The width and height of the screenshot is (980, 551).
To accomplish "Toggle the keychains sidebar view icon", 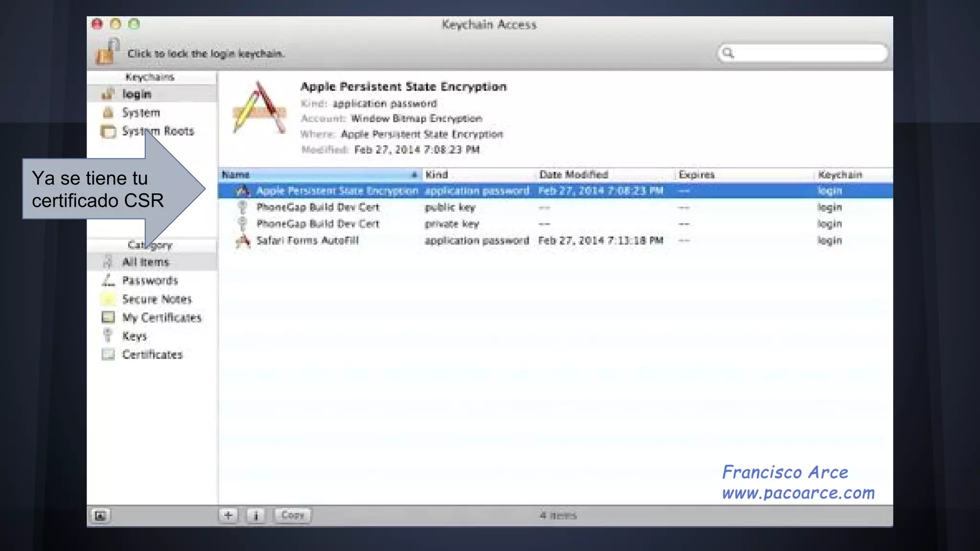I will (x=100, y=516).
